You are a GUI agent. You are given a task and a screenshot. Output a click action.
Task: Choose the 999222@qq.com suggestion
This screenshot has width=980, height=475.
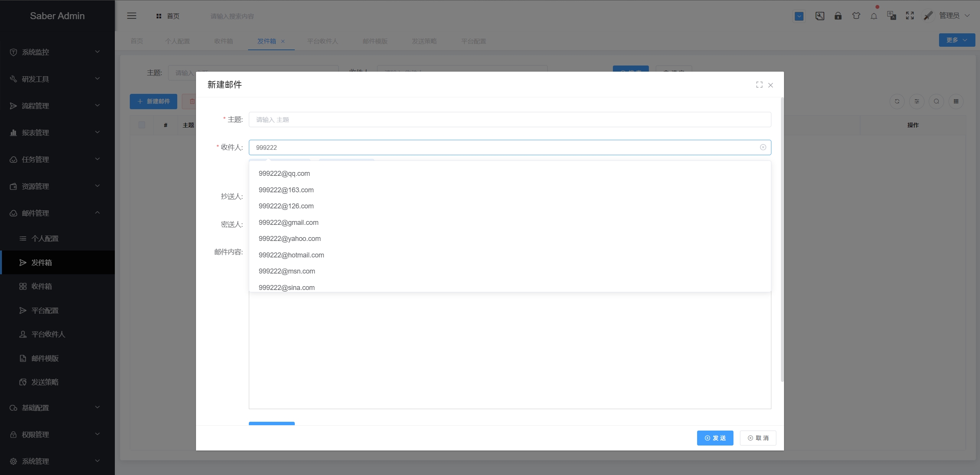tap(510, 174)
